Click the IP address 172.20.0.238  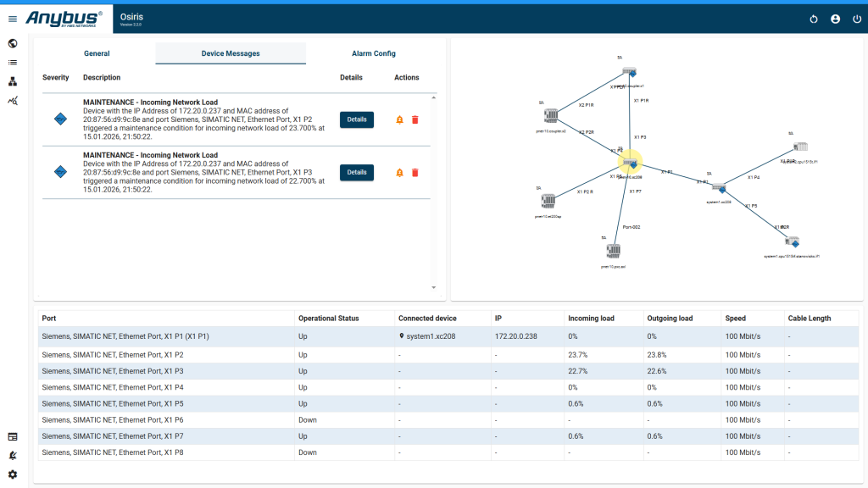(516, 336)
